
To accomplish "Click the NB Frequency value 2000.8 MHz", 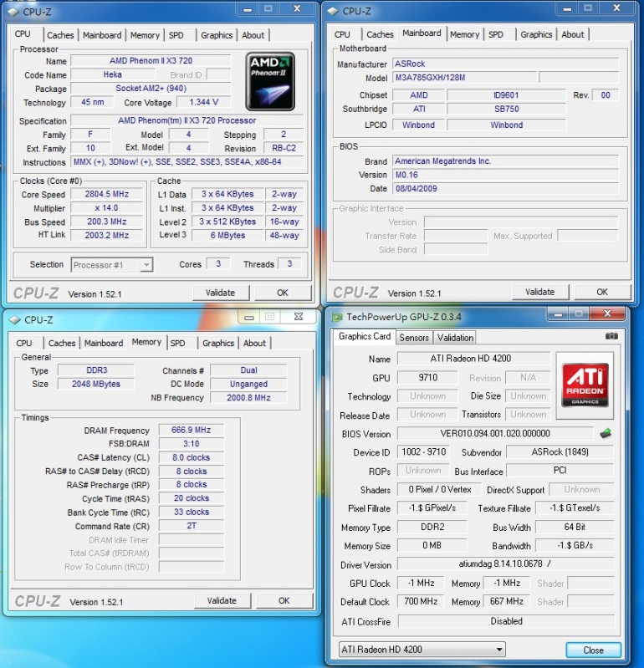I will pos(248,398).
